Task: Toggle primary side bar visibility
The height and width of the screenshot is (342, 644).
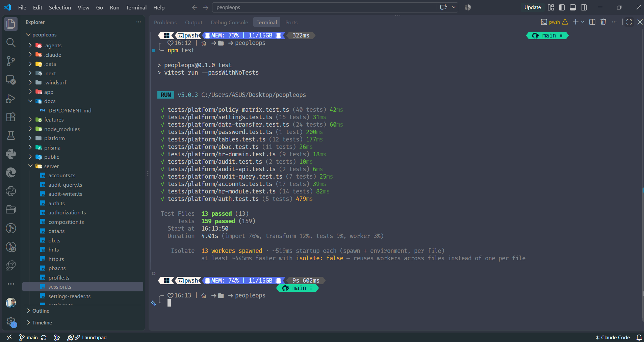Action: pos(562,7)
